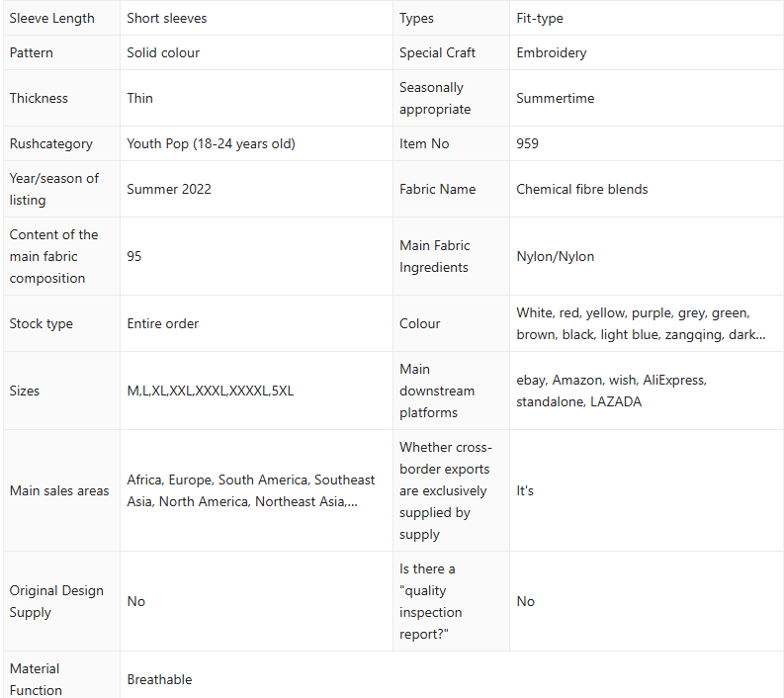Viewport: 784px width, 698px height.
Task: Select the "Sleeve Length" label
Action: tap(52, 18)
